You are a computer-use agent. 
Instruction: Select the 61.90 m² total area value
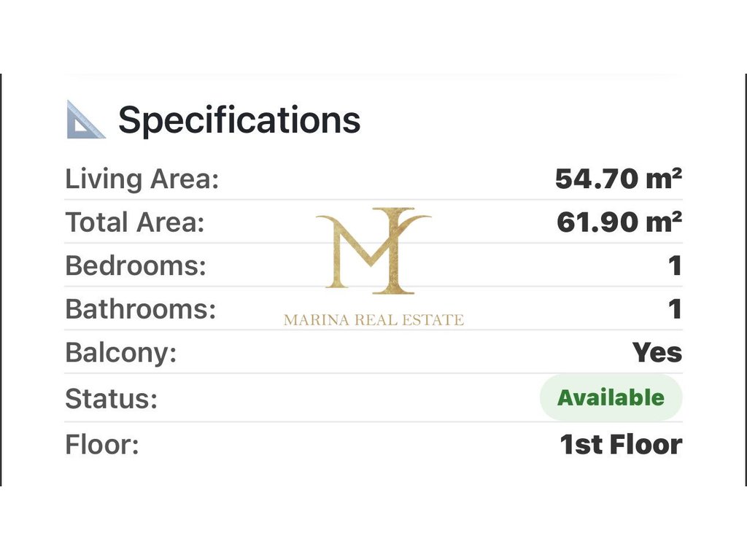(619, 222)
